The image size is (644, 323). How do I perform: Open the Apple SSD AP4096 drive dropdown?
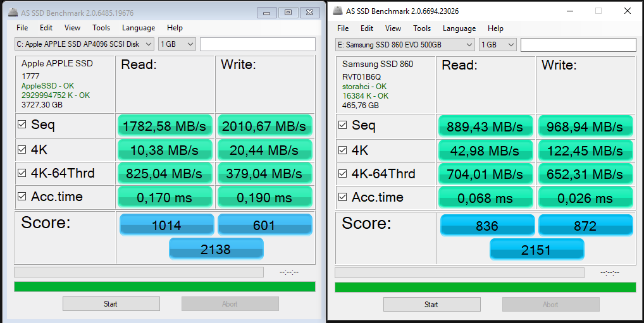tap(84, 44)
